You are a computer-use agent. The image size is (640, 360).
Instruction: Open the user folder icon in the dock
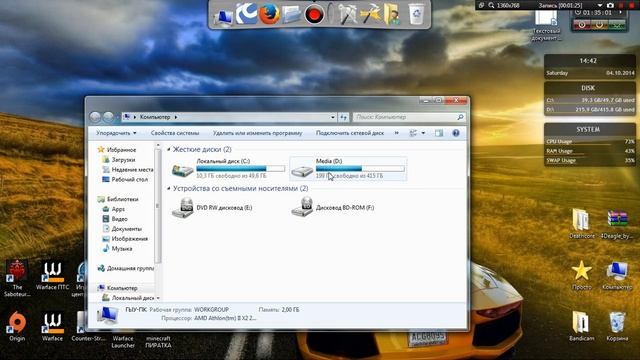[392, 15]
